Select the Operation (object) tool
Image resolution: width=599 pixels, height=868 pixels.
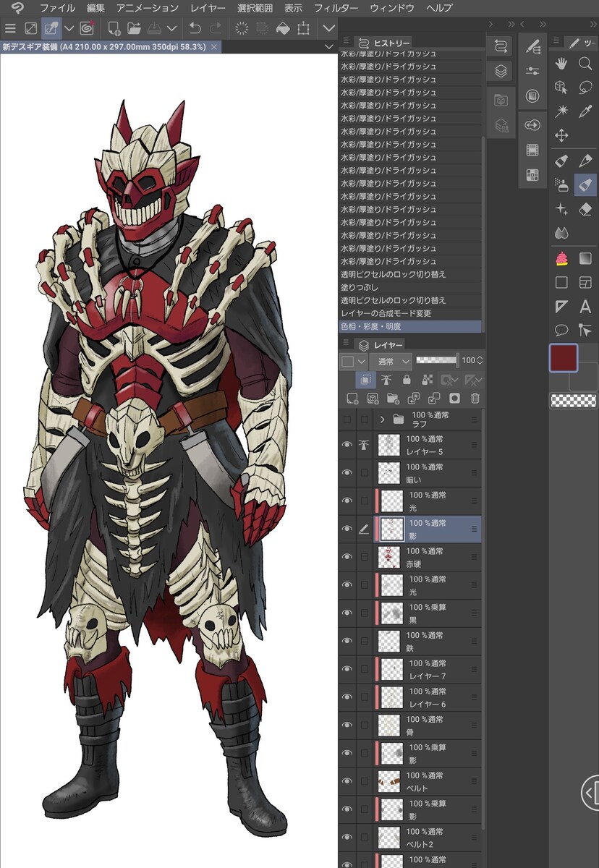pos(561,88)
